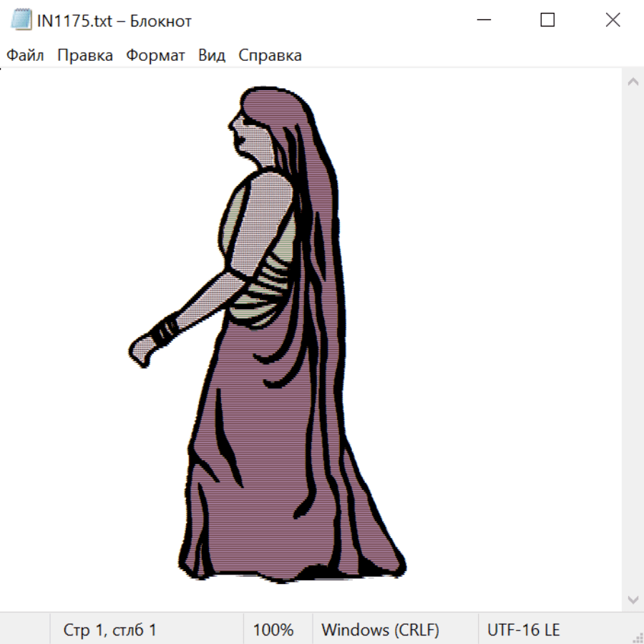This screenshot has height=644, width=644.
Task: Open the Вид menu
Action: click(x=211, y=56)
